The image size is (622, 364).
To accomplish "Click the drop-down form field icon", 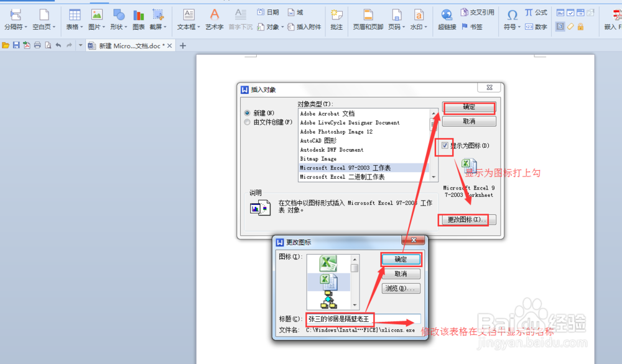I will click(580, 12).
